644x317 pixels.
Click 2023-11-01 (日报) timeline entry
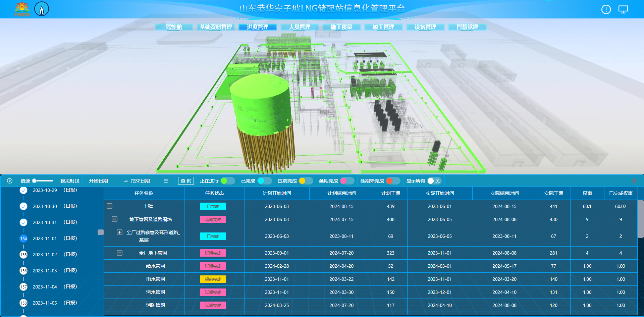click(55, 239)
